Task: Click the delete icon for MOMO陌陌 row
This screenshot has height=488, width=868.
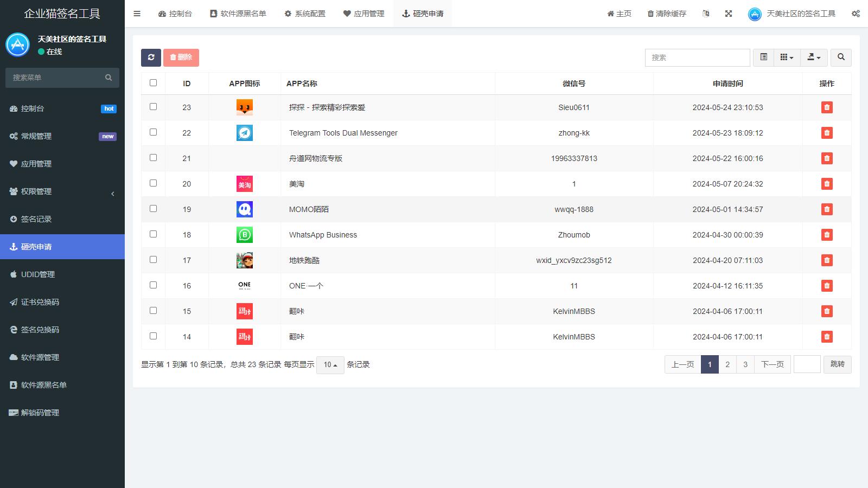Action: point(826,209)
